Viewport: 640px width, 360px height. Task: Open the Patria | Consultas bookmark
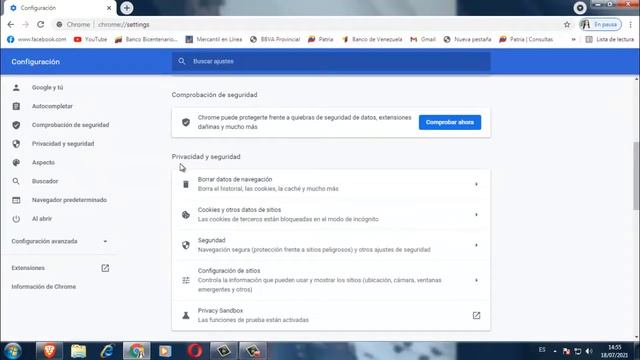526,39
